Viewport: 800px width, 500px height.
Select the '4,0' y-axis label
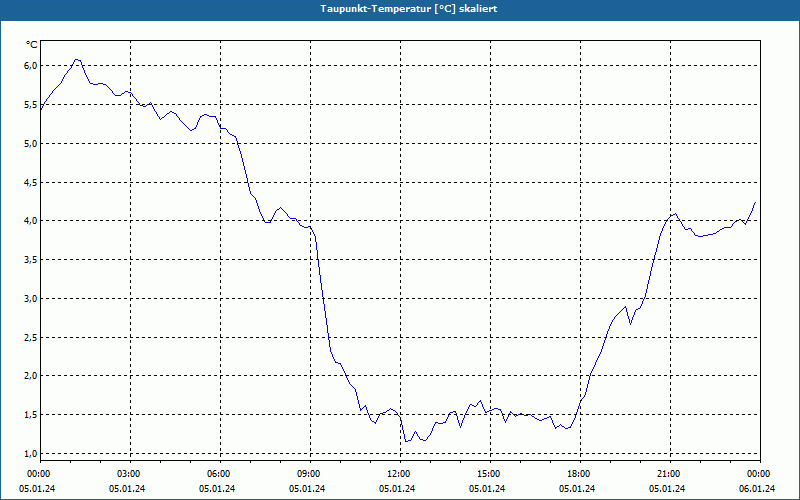click(31, 220)
